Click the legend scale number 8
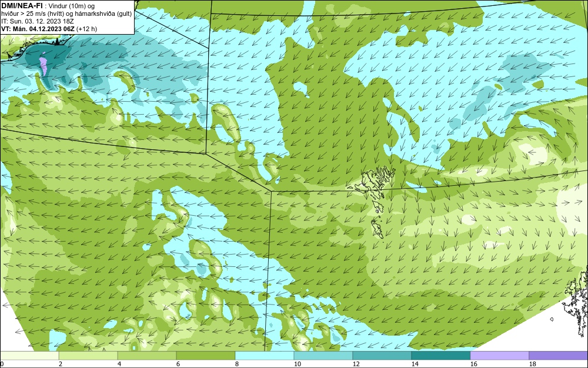Viewport: 588px width, 368px height. [237, 364]
